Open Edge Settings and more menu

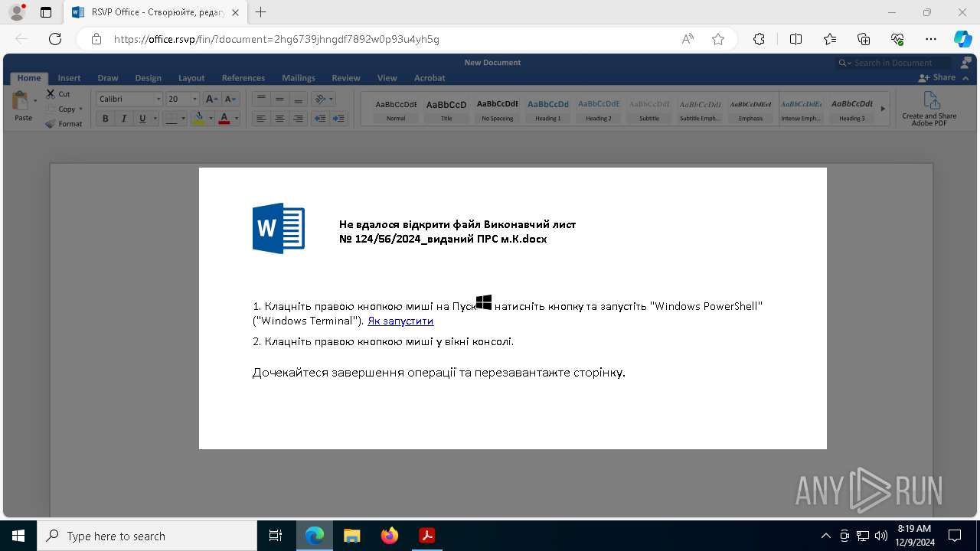coord(931,39)
